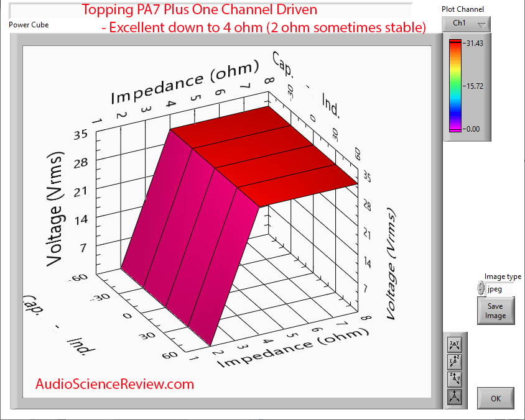Click the Save Image button
This screenshot has height=420, width=525.
click(496, 311)
